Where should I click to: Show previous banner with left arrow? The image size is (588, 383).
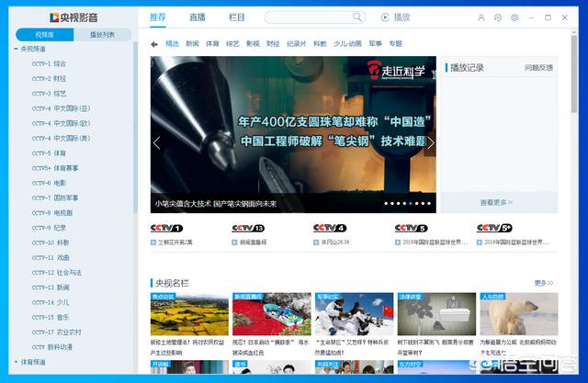coord(157,142)
